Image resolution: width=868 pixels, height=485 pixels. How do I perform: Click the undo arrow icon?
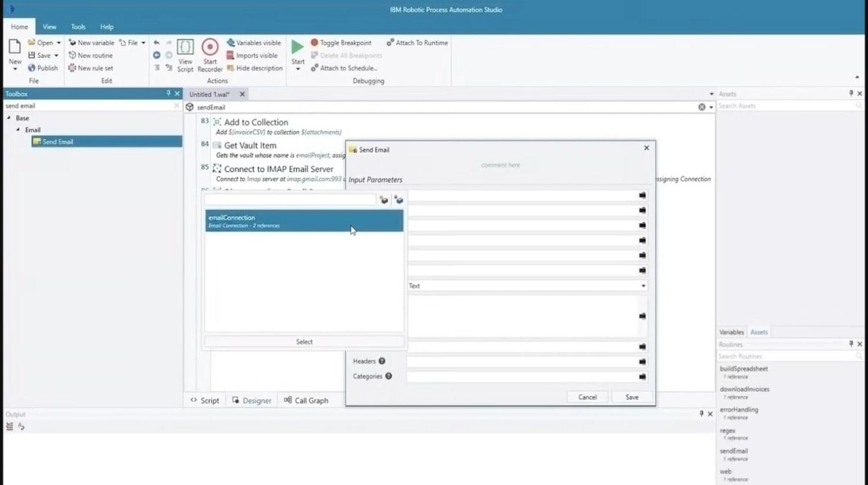click(156, 43)
